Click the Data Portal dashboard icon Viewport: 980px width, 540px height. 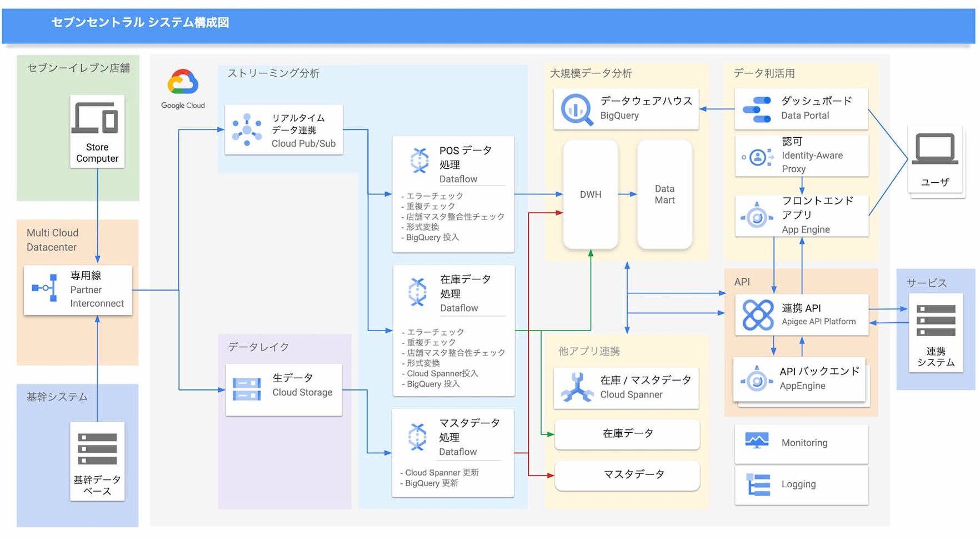(757, 109)
